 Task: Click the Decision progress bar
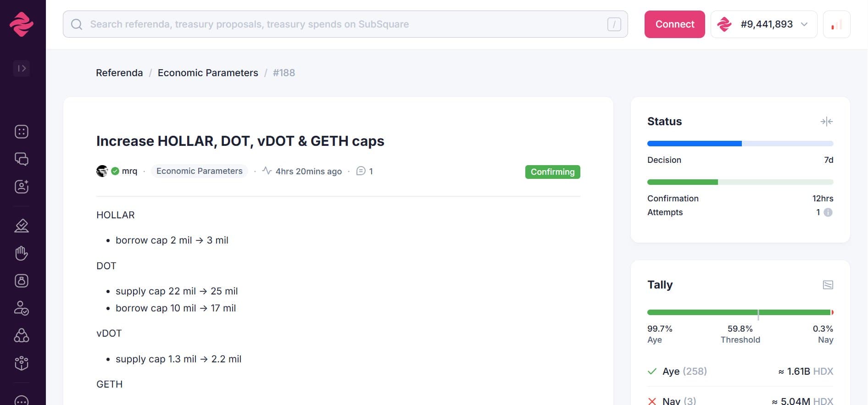(x=740, y=144)
